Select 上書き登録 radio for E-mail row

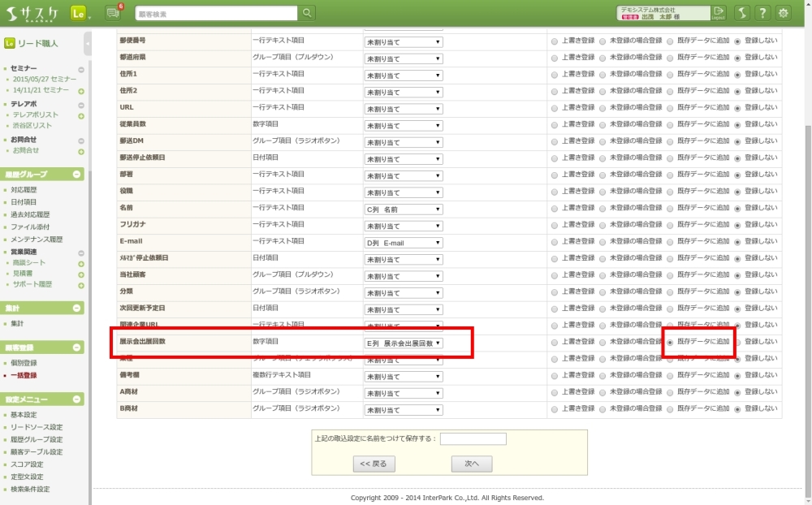[x=555, y=242]
